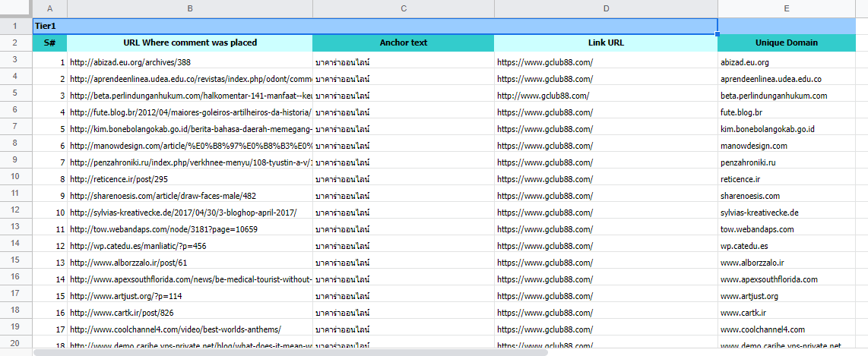
Task: Select row 12 header
Action: click(16, 212)
